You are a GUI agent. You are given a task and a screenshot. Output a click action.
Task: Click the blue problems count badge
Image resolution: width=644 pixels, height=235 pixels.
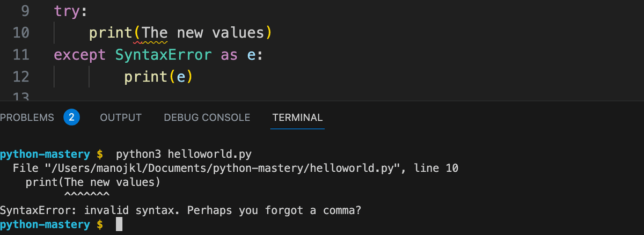point(72,117)
